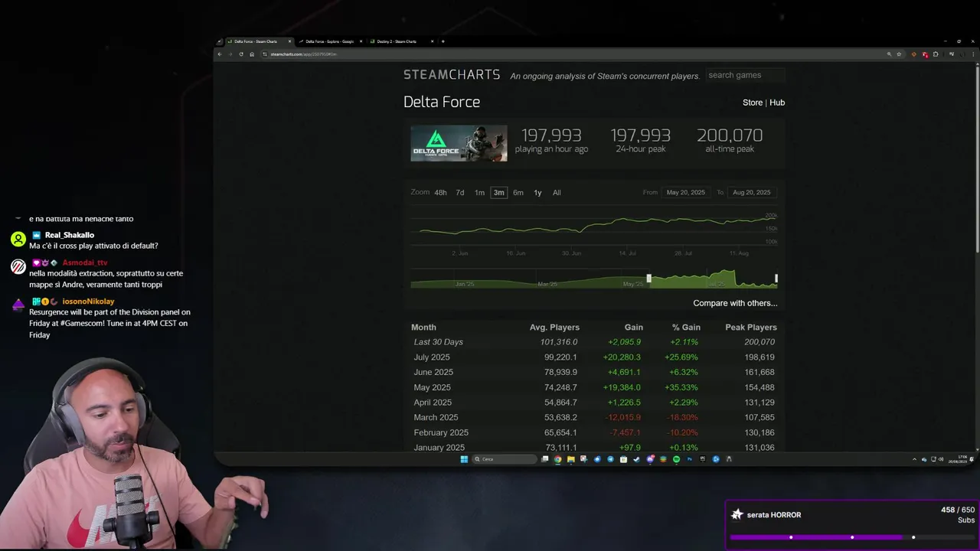Reload the Steam Charts page
Image resolution: width=980 pixels, height=551 pixels.
point(241,54)
